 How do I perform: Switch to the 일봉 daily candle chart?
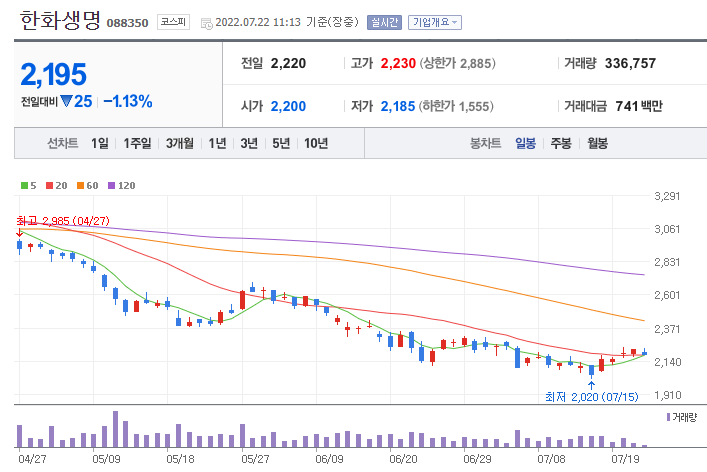[525, 143]
